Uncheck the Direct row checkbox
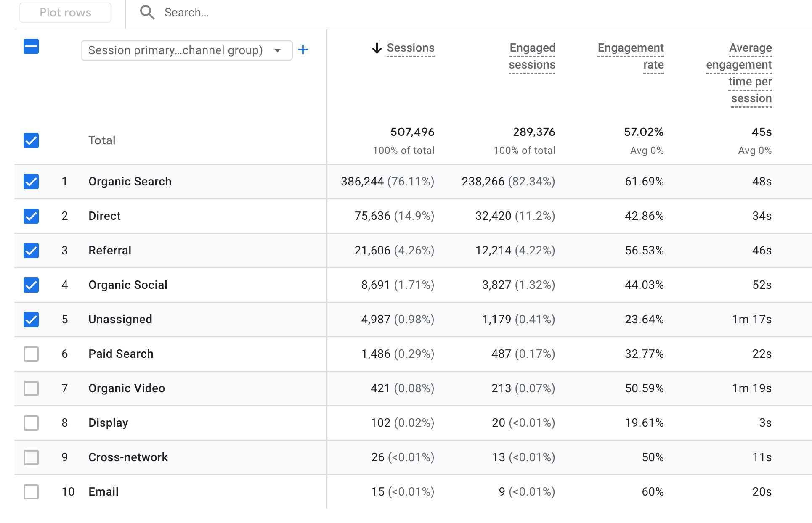 31,216
